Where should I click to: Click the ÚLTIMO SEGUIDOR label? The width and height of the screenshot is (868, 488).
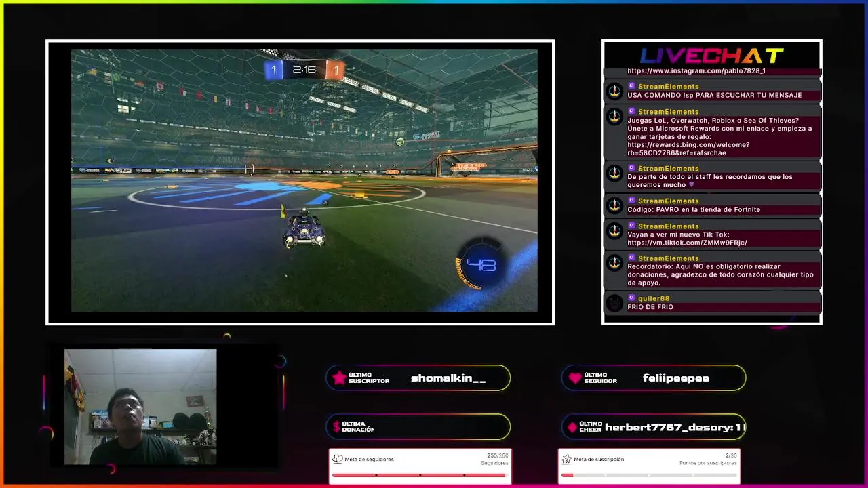600,378
